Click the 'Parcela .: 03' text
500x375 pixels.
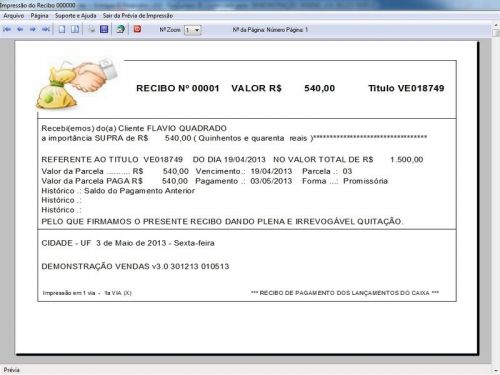coord(327,171)
